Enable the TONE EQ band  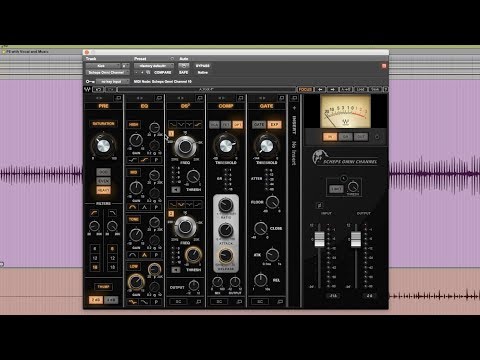(x=134, y=219)
